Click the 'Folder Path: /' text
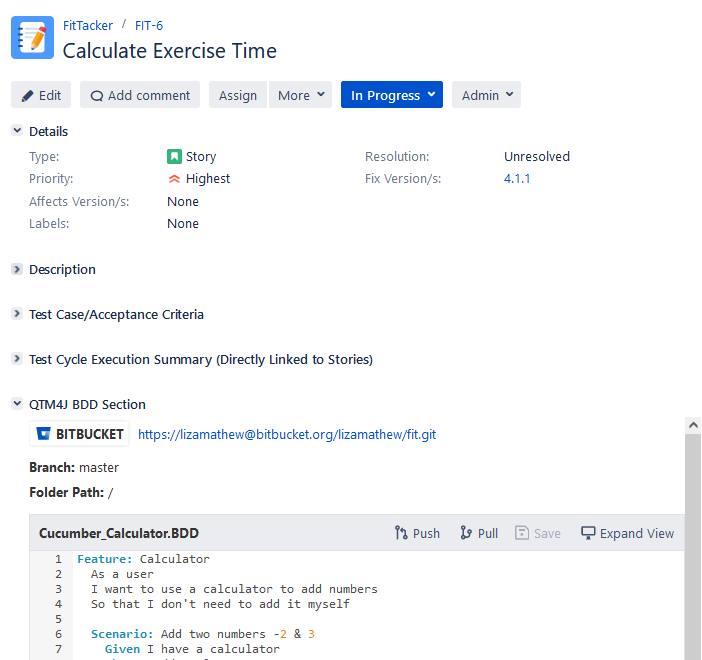The image size is (702, 660). coord(71,493)
